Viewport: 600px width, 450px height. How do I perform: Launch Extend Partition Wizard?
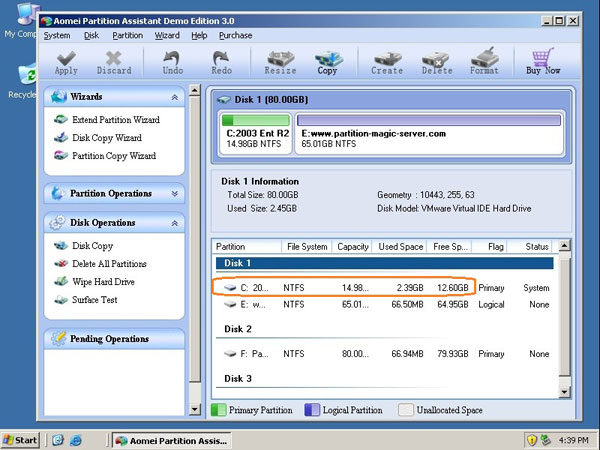[115, 120]
